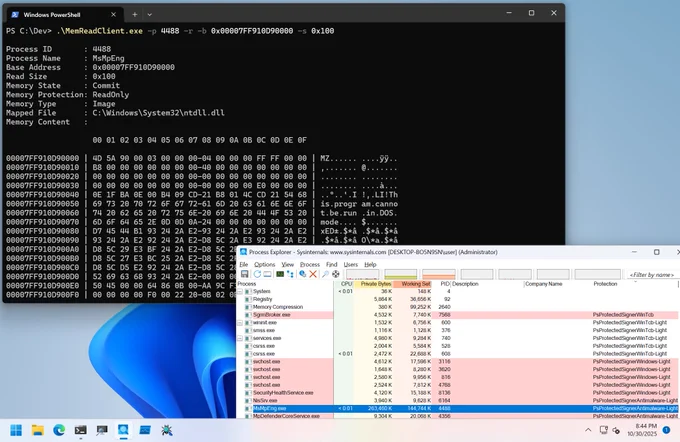Open the Process menu in Process Explorer

pos(308,264)
